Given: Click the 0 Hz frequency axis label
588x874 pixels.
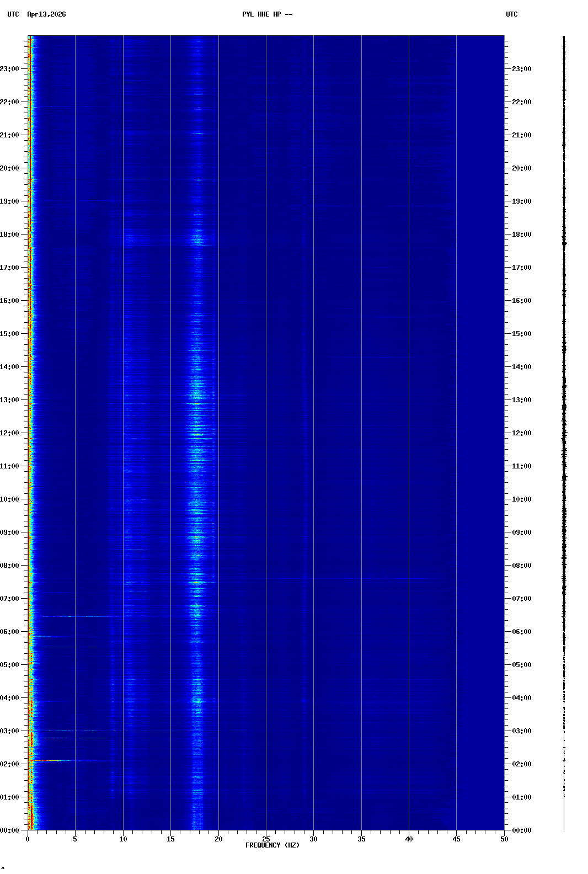Looking at the screenshot, I should (28, 839).
